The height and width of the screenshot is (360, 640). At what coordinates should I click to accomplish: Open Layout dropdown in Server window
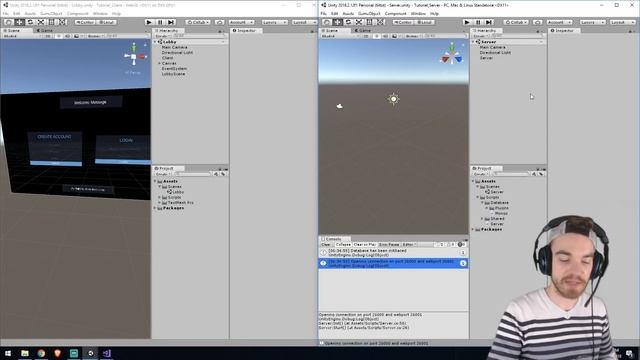tap(622, 22)
